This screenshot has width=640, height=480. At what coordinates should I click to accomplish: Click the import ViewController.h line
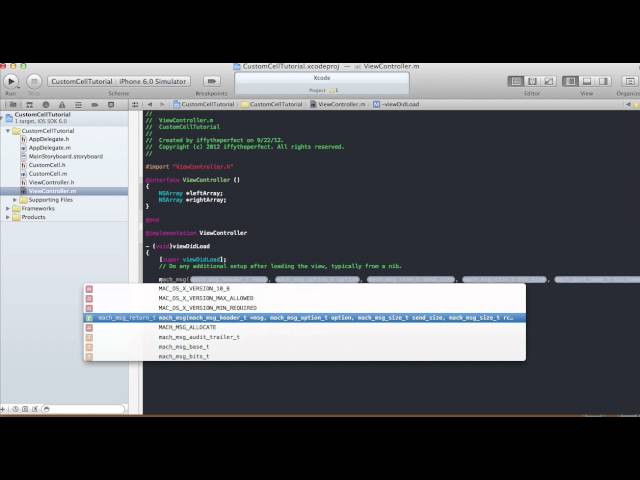[x=189, y=167]
